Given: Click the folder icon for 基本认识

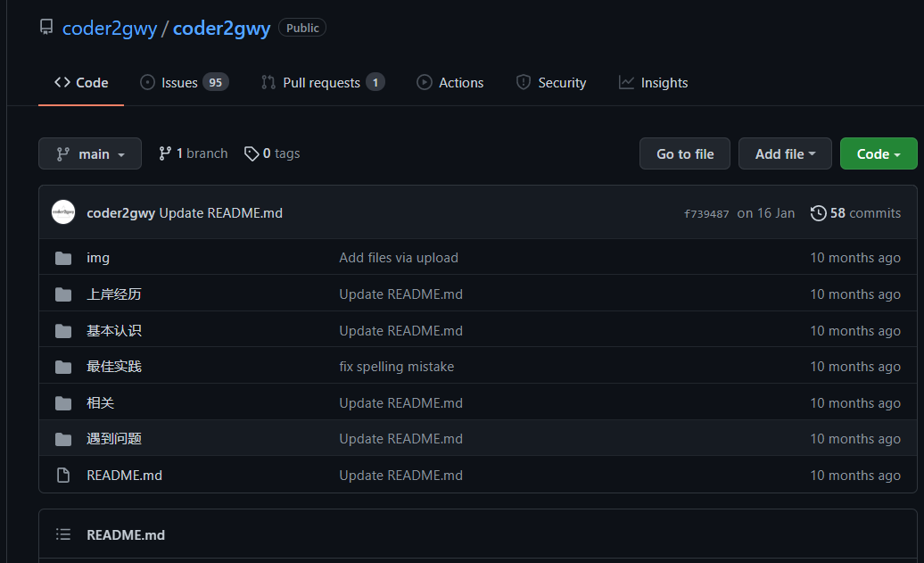Looking at the screenshot, I should (x=63, y=331).
